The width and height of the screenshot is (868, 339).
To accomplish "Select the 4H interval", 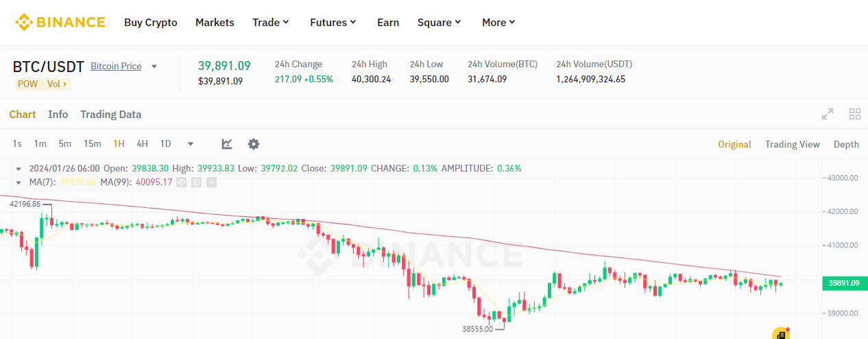I will (142, 144).
